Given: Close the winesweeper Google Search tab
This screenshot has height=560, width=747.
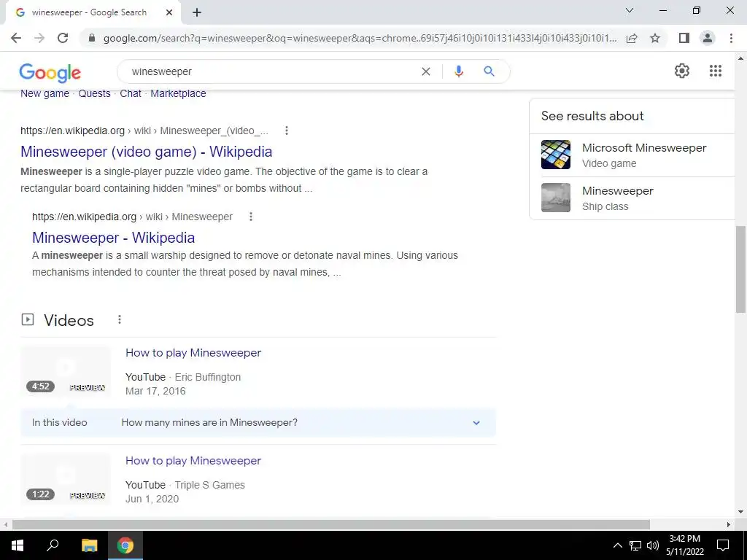Looking at the screenshot, I should point(169,13).
